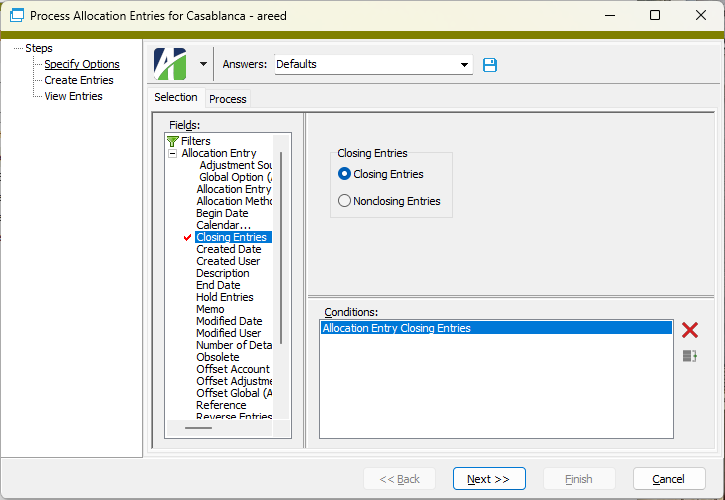The height and width of the screenshot is (500, 725).
Task: Click the green Filters funnel icon
Action: coord(172,142)
